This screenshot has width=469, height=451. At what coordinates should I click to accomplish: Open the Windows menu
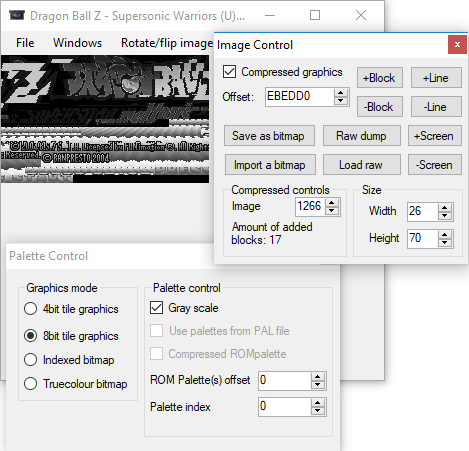point(77,43)
